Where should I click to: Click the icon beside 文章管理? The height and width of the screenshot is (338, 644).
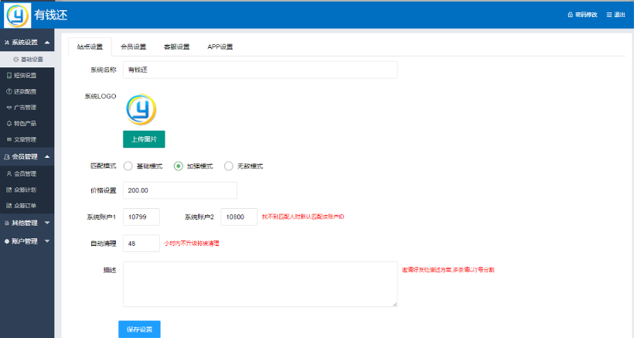tap(9, 140)
